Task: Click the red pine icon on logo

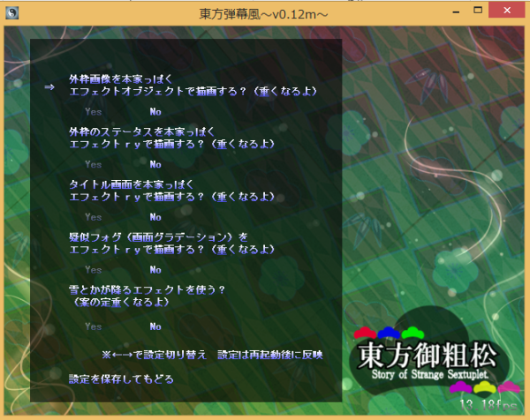Action: click(x=365, y=333)
